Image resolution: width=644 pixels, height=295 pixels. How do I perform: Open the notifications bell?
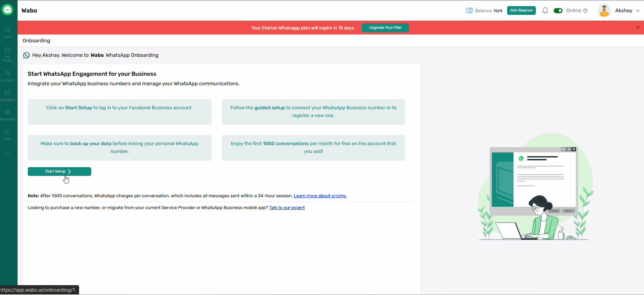point(545,10)
